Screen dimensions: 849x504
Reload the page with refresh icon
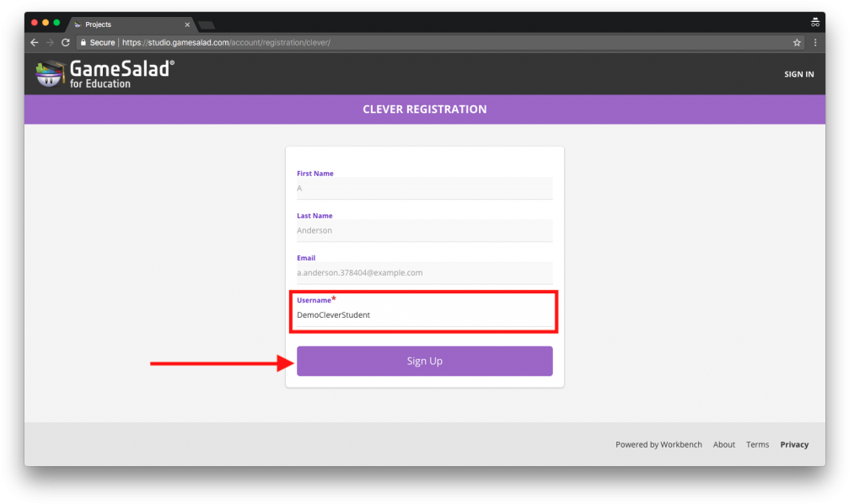[66, 42]
